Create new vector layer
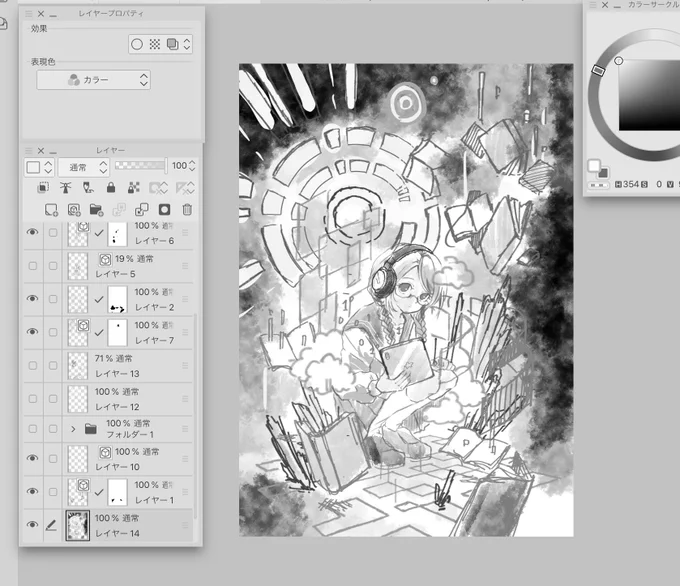This screenshot has height=586, width=680. 74,210
